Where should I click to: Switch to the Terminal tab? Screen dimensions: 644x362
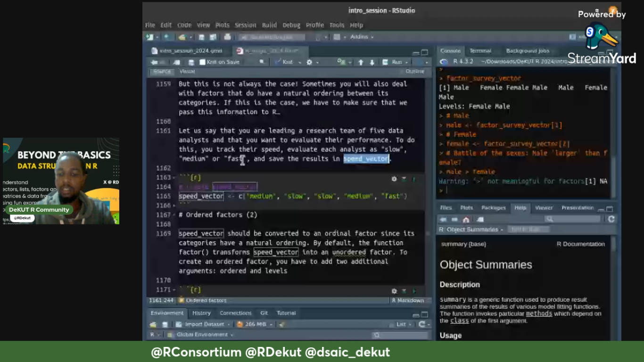click(480, 51)
